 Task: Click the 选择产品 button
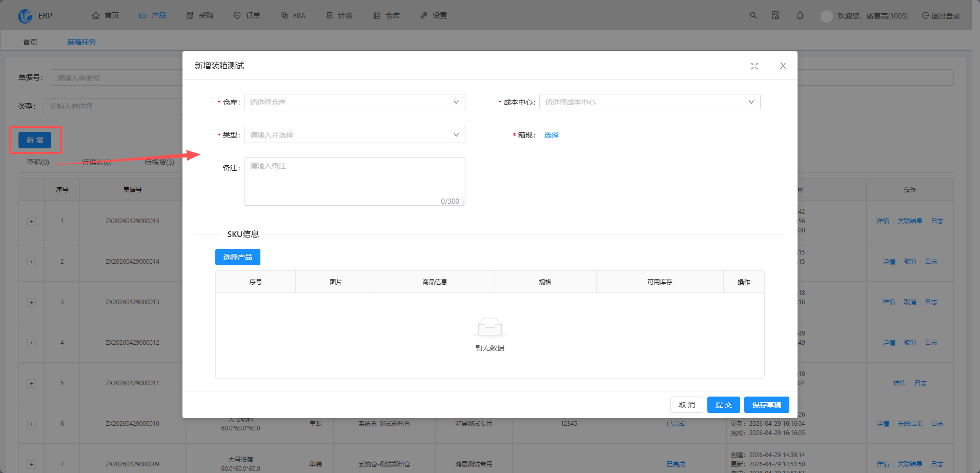tap(238, 257)
